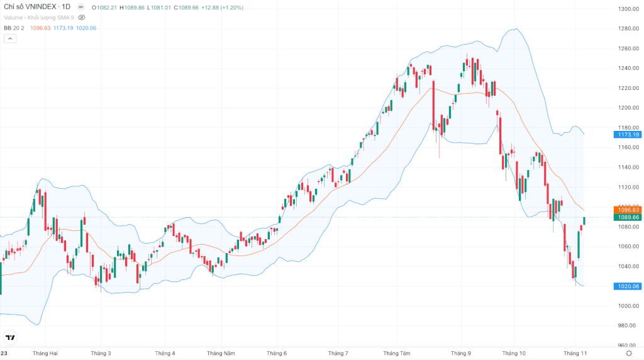Click the blue 1173.19 upper band label

[628, 135]
